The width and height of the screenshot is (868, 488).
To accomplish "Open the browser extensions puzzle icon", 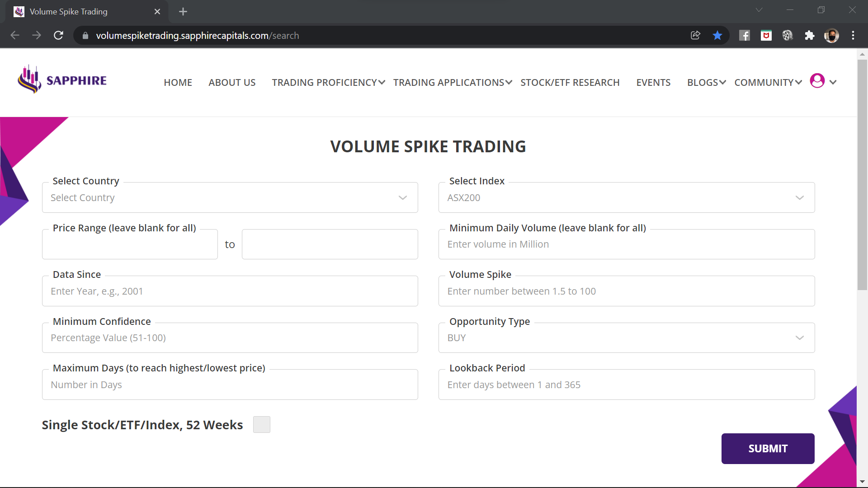I will [809, 35].
